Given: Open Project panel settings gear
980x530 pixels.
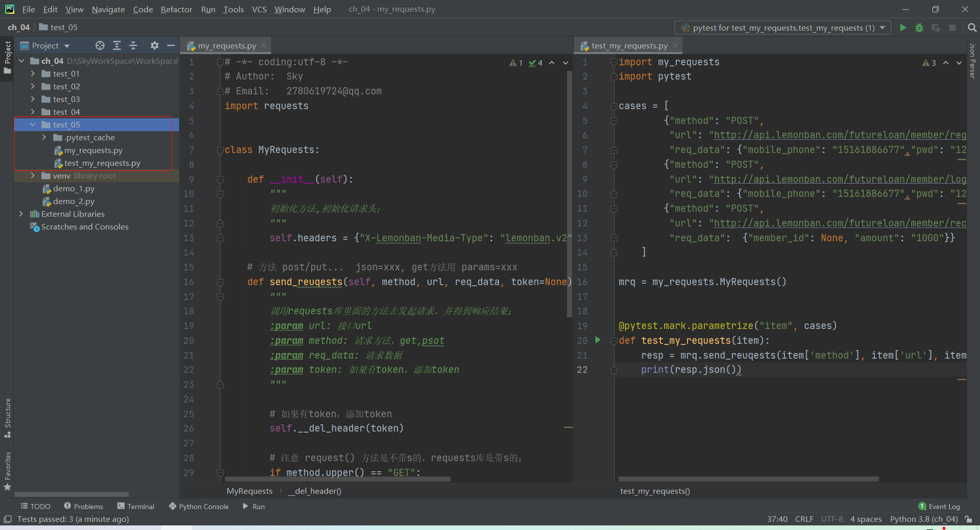Looking at the screenshot, I should coord(154,45).
